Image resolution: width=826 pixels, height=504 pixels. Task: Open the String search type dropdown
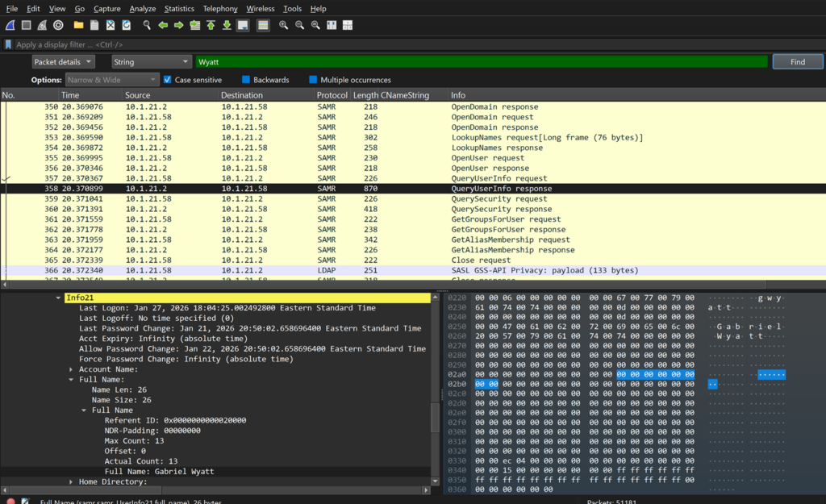click(150, 61)
